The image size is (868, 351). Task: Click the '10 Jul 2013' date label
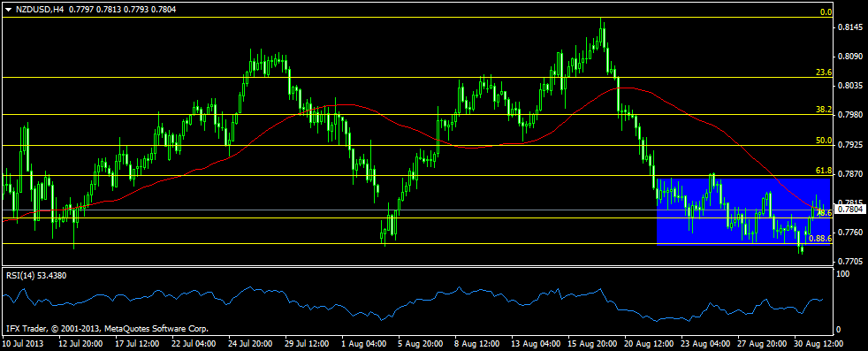(22, 343)
